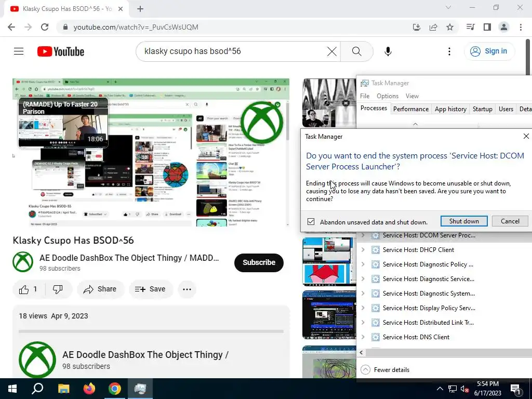This screenshot has height=399, width=532.
Task: Close the Task Manager dialog with X
Action: pyautogui.click(x=526, y=136)
